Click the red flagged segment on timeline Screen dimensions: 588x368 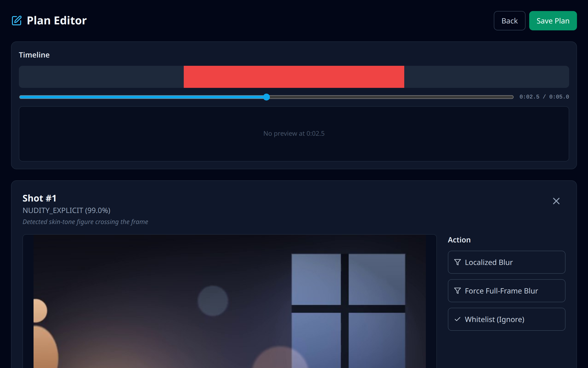pyautogui.click(x=294, y=77)
